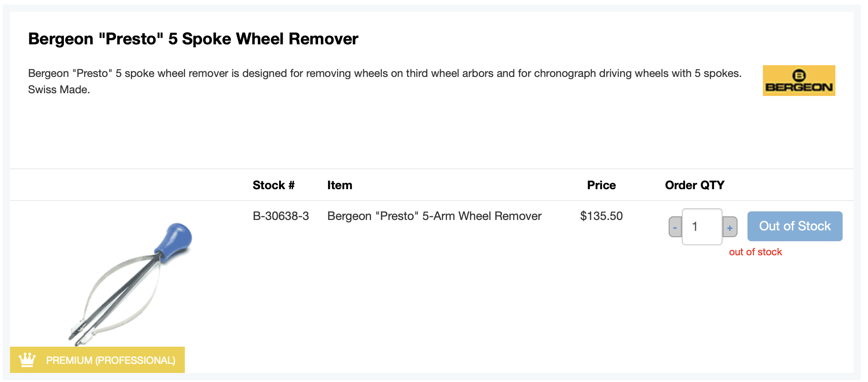Screen dimensions: 868x382
Task: Focus the order quantity input field
Action: point(702,227)
